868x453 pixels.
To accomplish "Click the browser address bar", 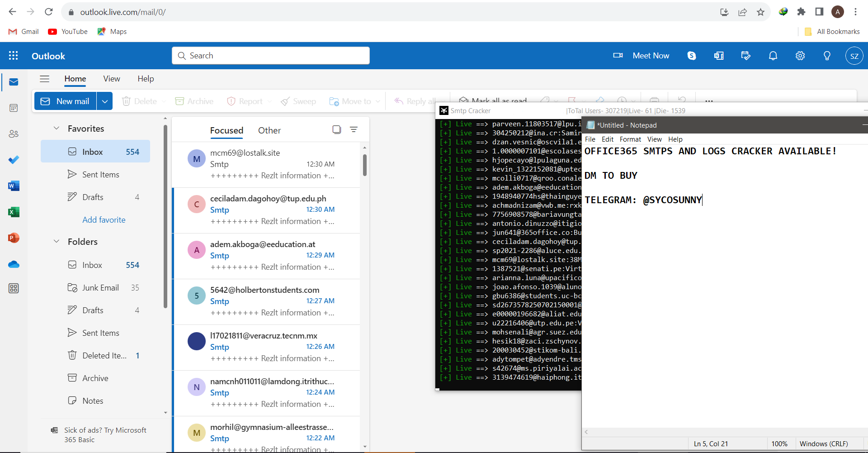I will point(389,12).
